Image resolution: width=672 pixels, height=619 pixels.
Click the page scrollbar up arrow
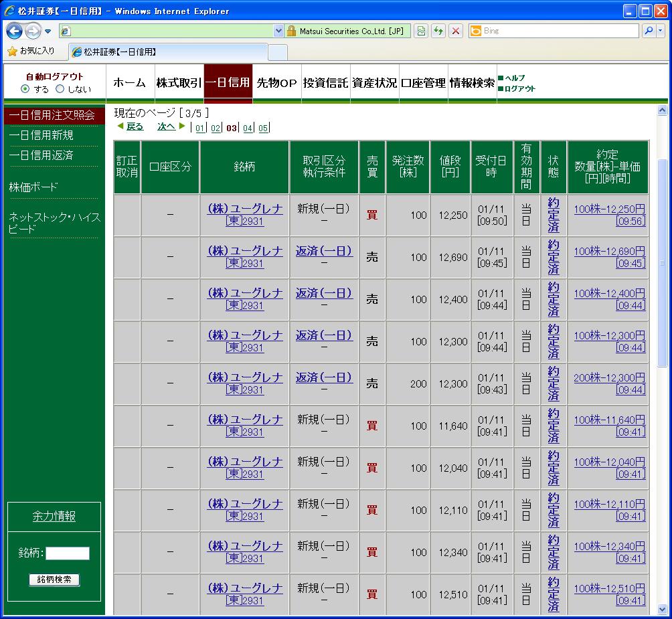(x=662, y=110)
